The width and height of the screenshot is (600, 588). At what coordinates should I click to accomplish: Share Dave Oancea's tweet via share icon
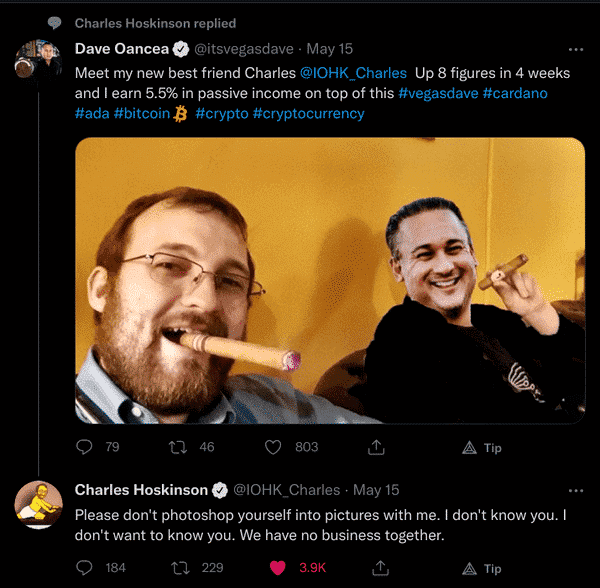pyautogui.click(x=376, y=447)
